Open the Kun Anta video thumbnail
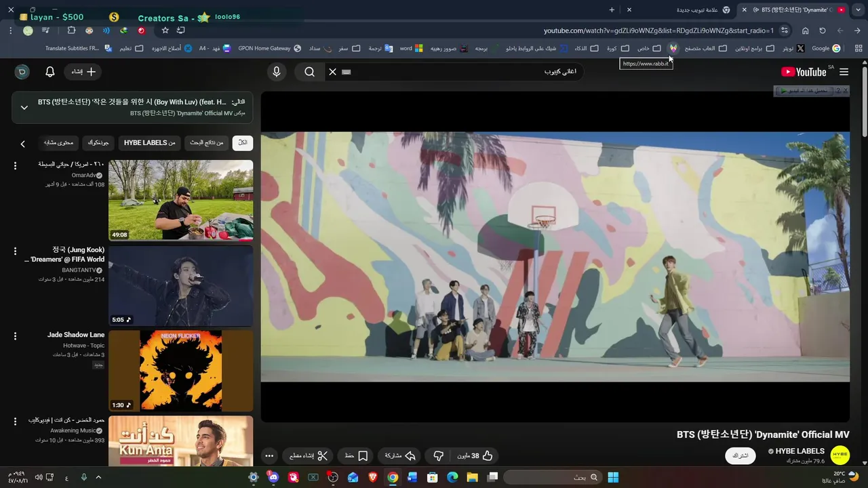868x488 pixels. [181, 441]
